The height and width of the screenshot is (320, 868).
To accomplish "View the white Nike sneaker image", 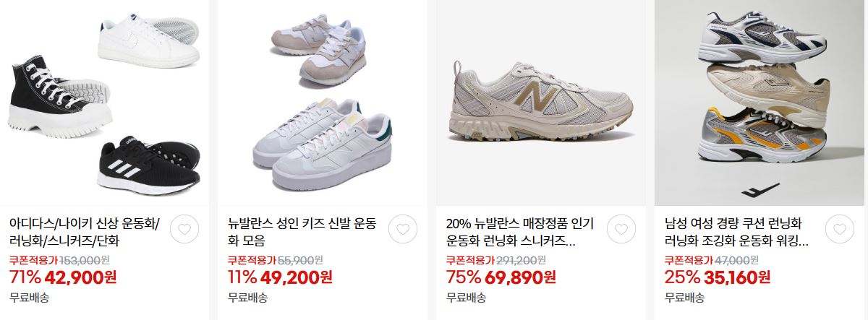I will click(148, 43).
